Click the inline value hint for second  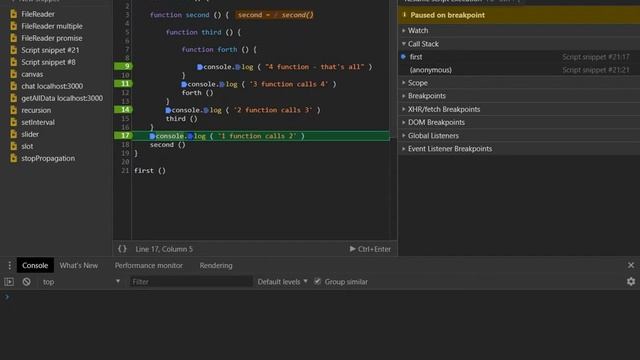tap(275, 15)
